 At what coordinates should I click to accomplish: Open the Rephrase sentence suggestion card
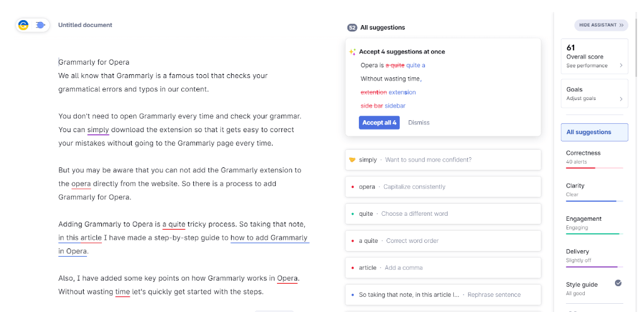point(443,295)
